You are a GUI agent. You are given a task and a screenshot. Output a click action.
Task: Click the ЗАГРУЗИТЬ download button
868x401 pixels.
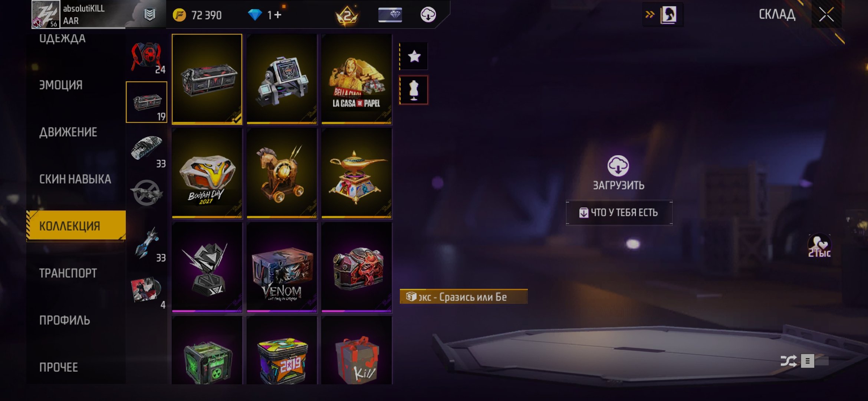click(x=618, y=173)
